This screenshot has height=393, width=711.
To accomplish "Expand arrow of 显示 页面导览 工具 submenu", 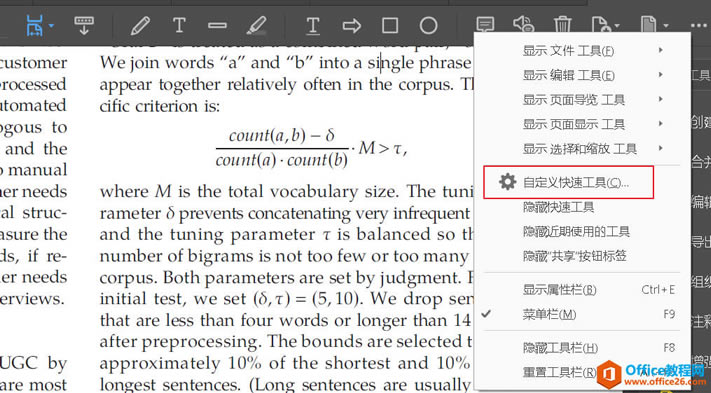I will click(661, 99).
